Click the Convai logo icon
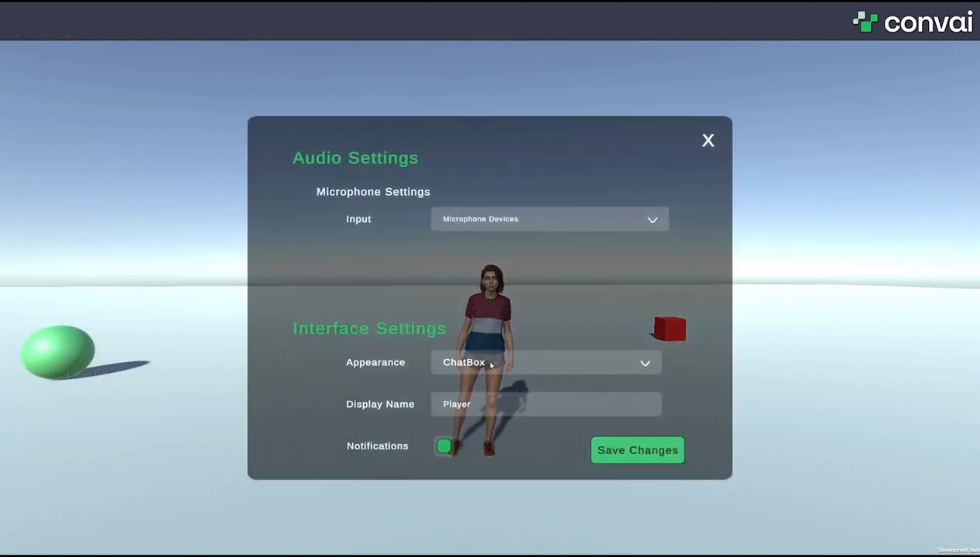 865,22
